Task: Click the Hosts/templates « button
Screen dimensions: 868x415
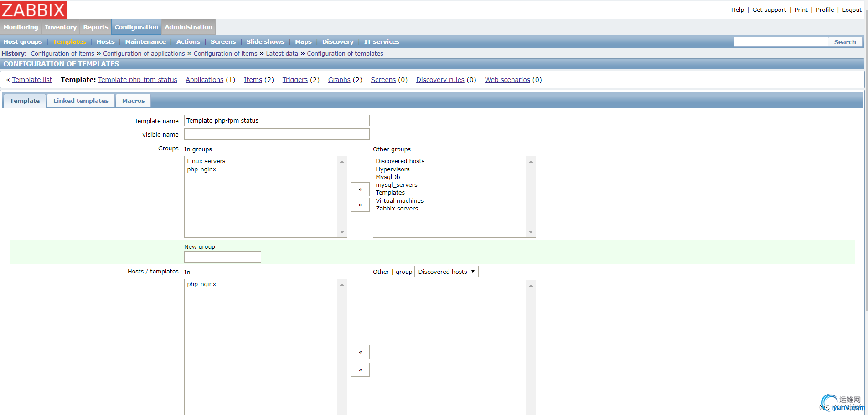Action: pyautogui.click(x=360, y=352)
